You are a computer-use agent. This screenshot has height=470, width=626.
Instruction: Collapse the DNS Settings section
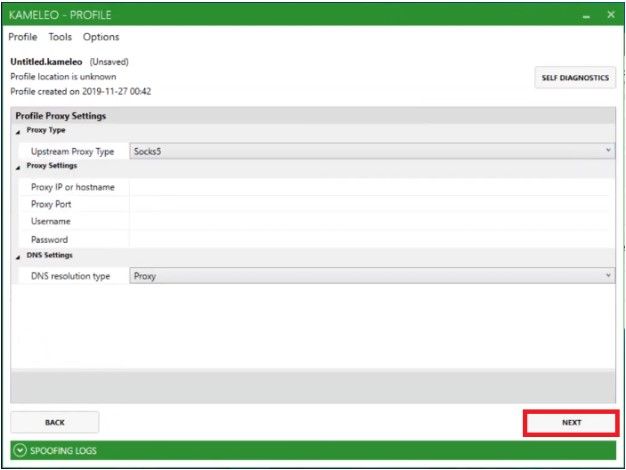tap(18, 256)
